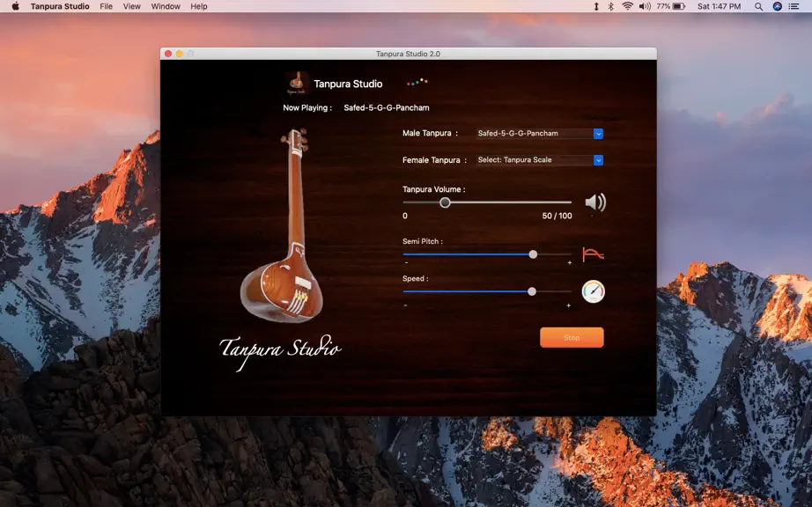812x507 pixels.
Task: Click the 'Male Tanpura :' label
Action: pos(430,133)
